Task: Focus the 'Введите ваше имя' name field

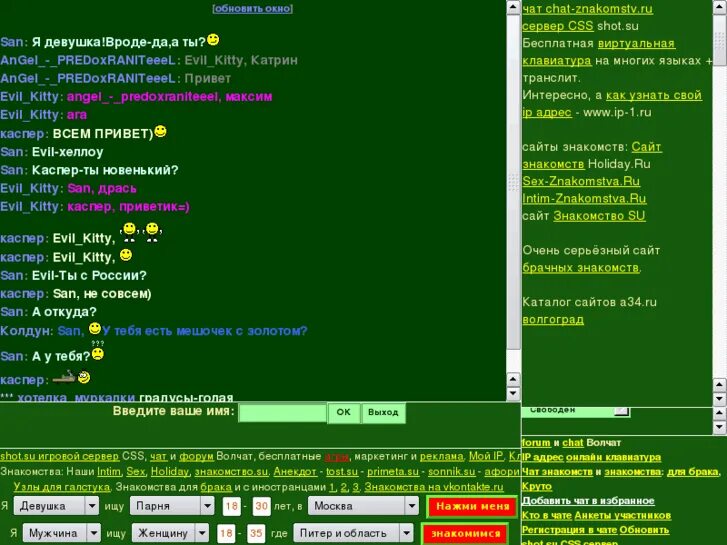Action: tap(282, 412)
